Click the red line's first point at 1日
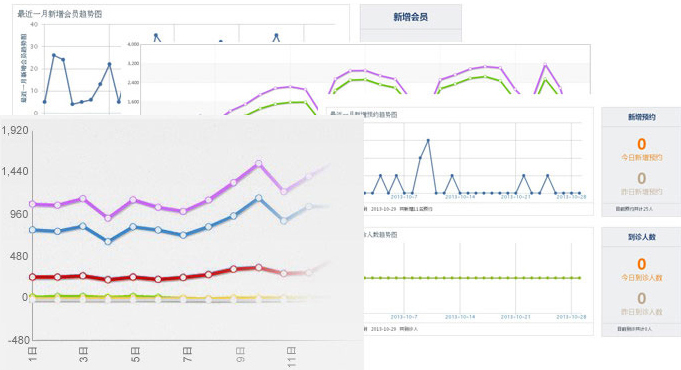This screenshot has height=370, width=681. coord(33,277)
